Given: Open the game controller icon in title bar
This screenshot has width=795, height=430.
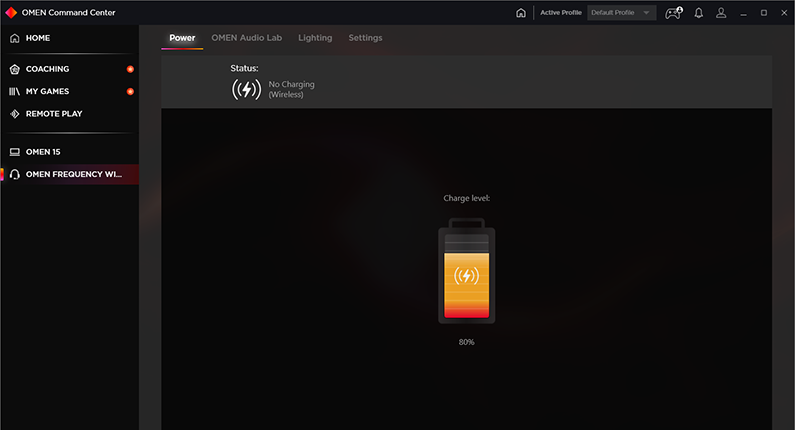Looking at the screenshot, I should (x=673, y=13).
